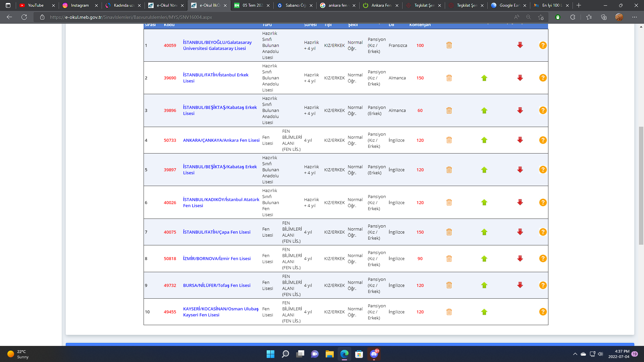Click the page vertical scrollbar thumb
The image size is (644, 362).
(641, 185)
